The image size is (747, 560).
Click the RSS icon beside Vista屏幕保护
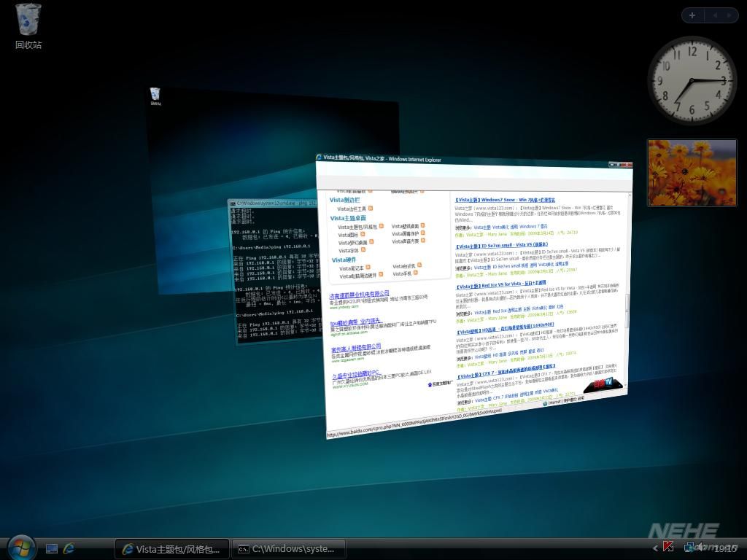coord(422,233)
